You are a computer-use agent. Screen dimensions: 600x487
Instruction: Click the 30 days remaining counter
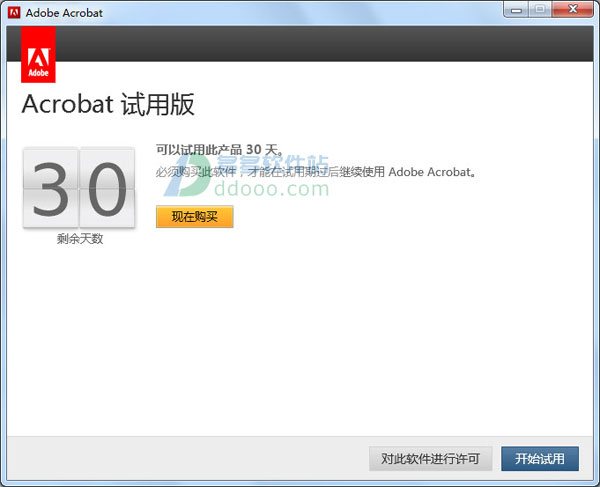pyautogui.click(x=79, y=188)
